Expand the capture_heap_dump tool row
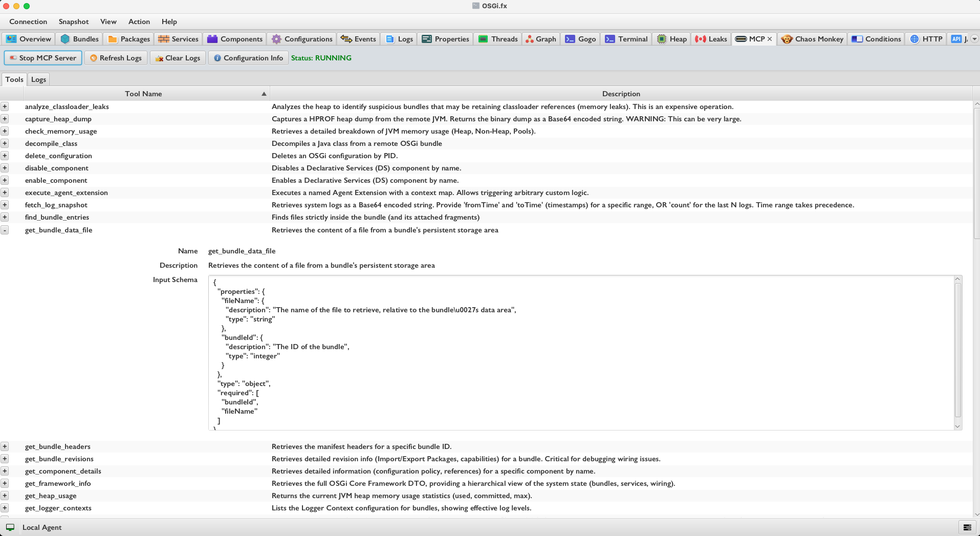 pos(5,119)
